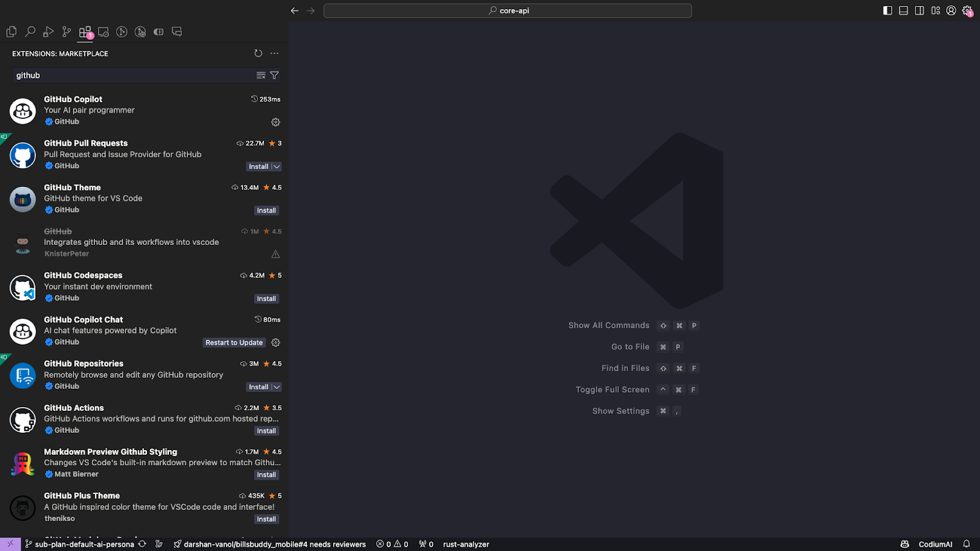
Task: Open the Remote Explorer view icon
Action: pyautogui.click(x=104, y=32)
